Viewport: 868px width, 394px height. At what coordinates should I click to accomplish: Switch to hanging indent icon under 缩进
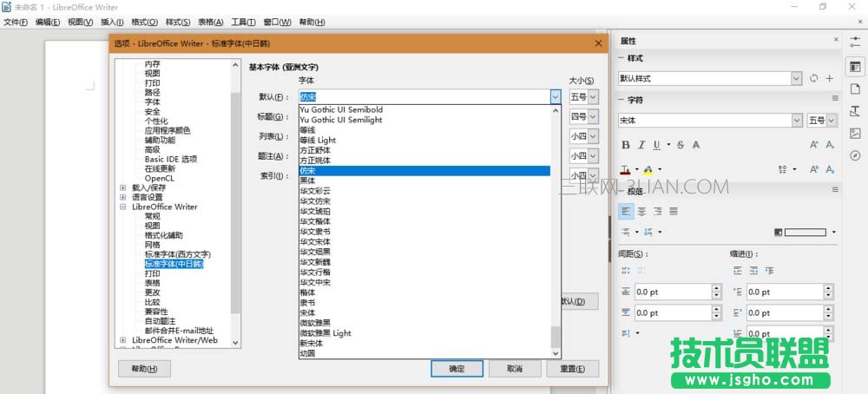click(x=769, y=271)
